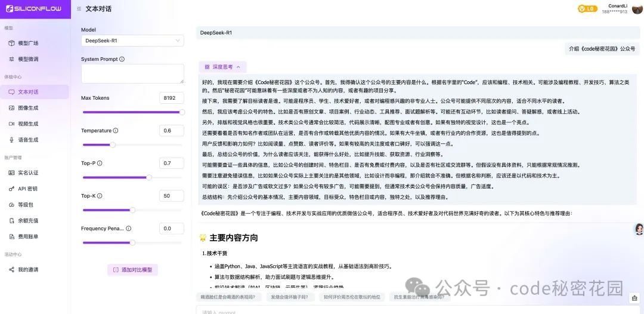Click the 1.技术干货 subheading
This screenshot has height=314, width=644.
(215, 254)
